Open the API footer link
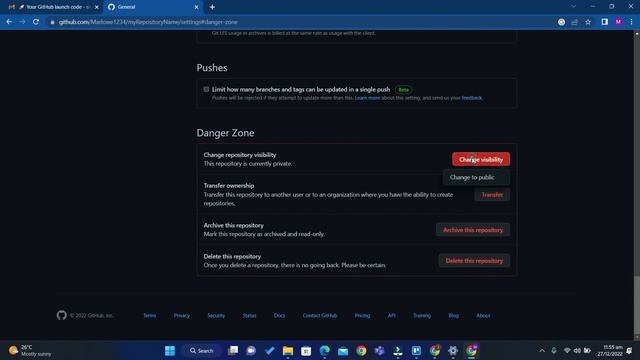Image resolution: width=640 pixels, height=360 pixels. coord(391,316)
